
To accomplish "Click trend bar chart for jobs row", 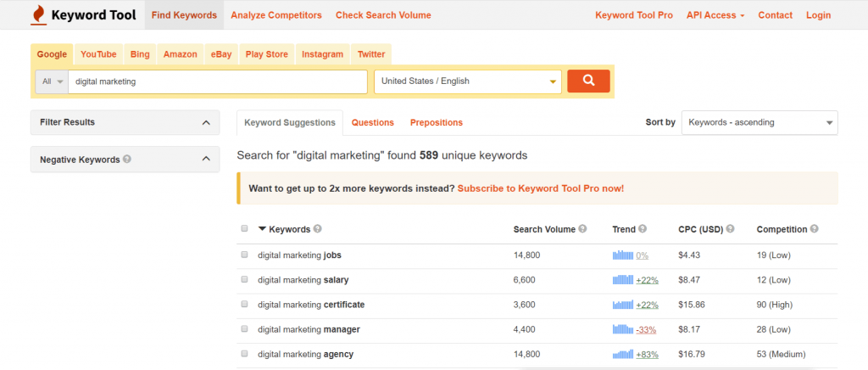I will tap(623, 255).
